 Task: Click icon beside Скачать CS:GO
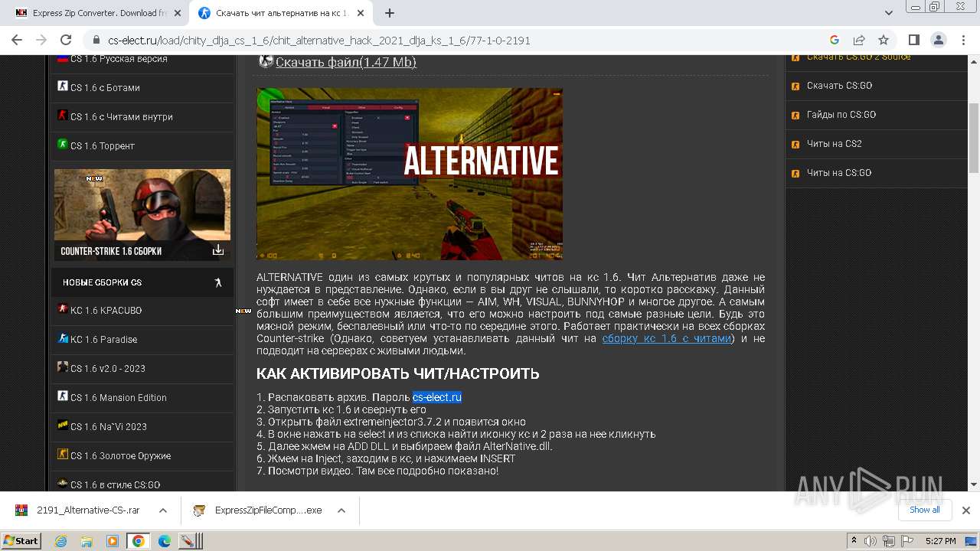[x=795, y=86]
